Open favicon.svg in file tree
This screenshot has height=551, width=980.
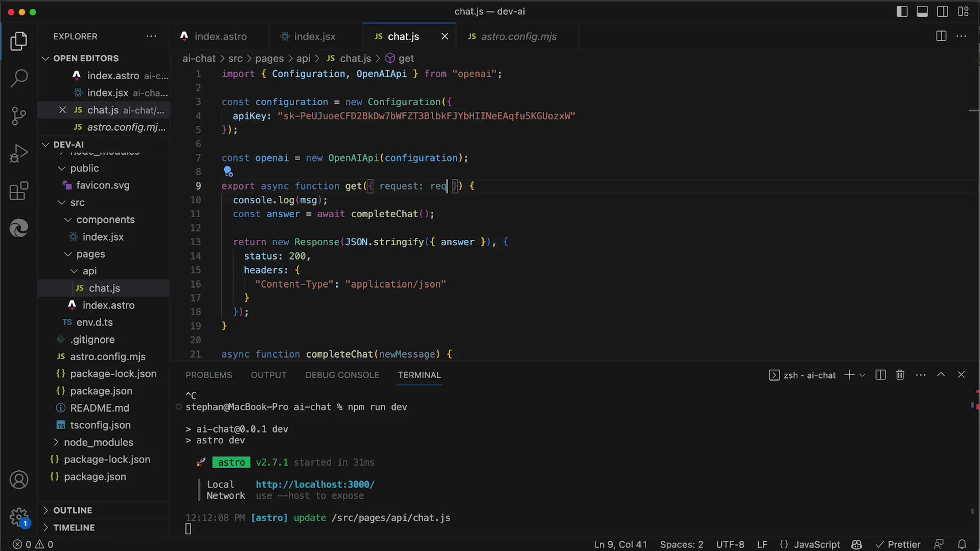coord(103,185)
